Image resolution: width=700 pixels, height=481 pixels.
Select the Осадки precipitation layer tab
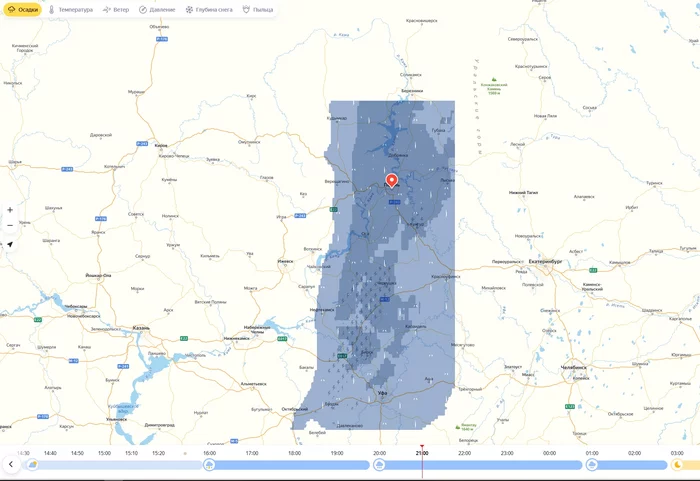[23, 9]
